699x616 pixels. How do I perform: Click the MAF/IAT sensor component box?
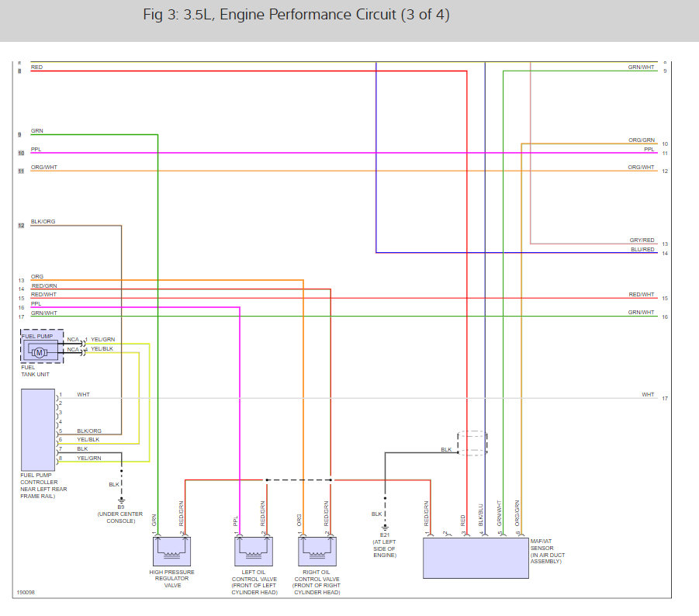point(476,558)
